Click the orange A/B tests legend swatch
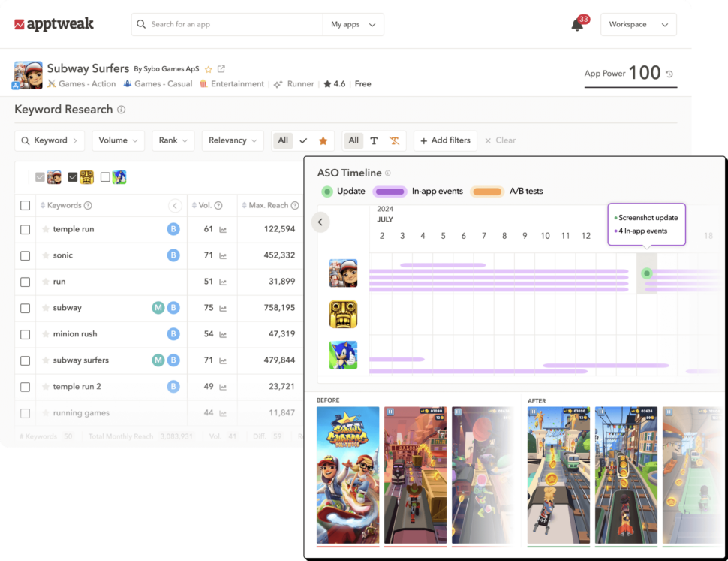The width and height of the screenshot is (728, 561). (x=487, y=192)
